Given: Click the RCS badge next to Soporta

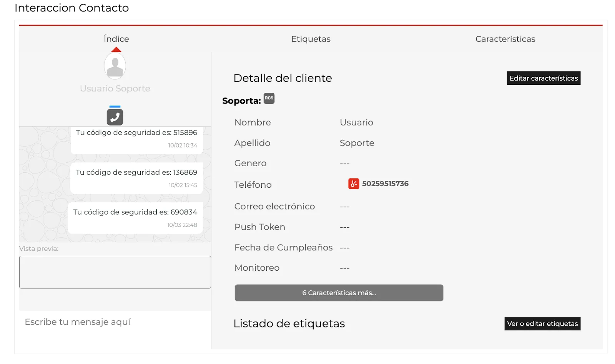Looking at the screenshot, I should 269,99.
